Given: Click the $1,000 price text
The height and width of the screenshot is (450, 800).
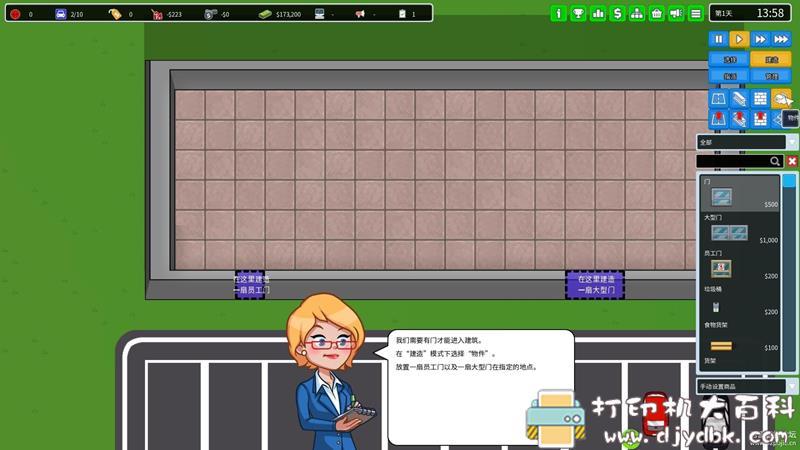Looking at the screenshot, I should 768,240.
